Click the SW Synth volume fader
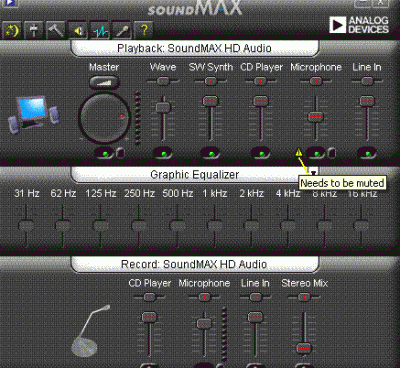The height and width of the screenshot is (368, 400). tap(211, 101)
